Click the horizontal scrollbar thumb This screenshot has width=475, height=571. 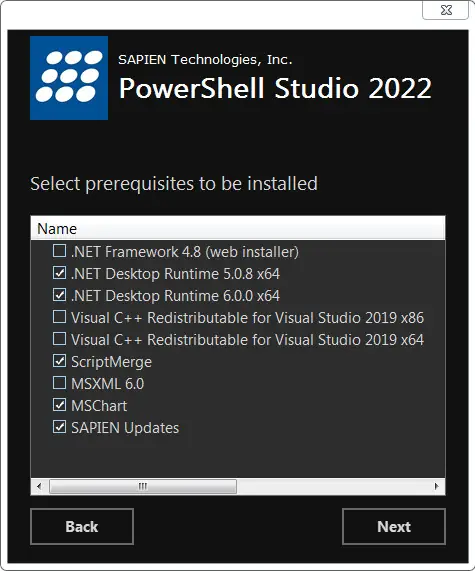tap(143, 487)
